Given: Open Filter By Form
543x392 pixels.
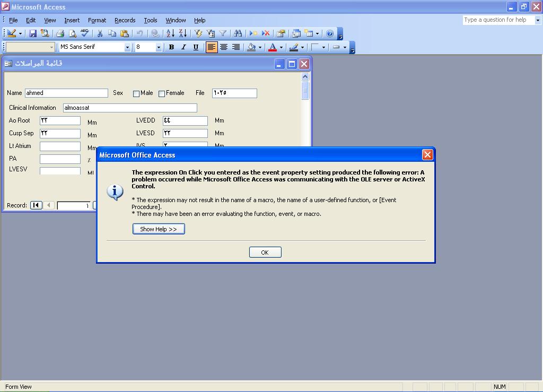Looking at the screenshot, I should [211, 33].
